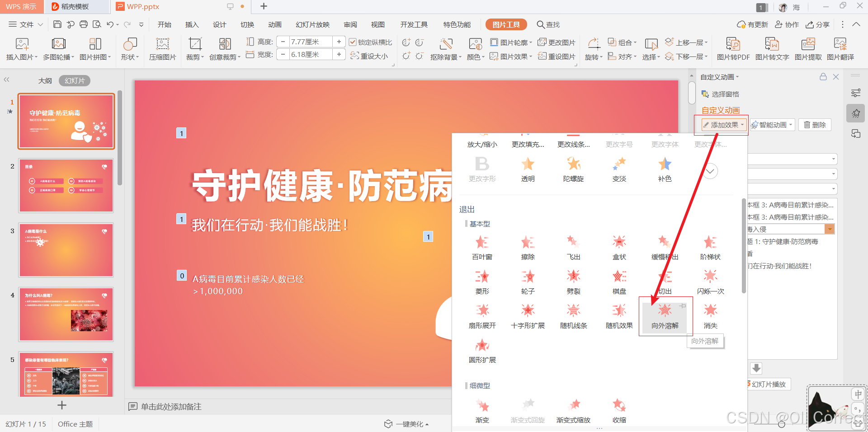The width and height of the screenshot is (868, 432).
Task: Add a new slide with plus button
Action: (62, 405)
